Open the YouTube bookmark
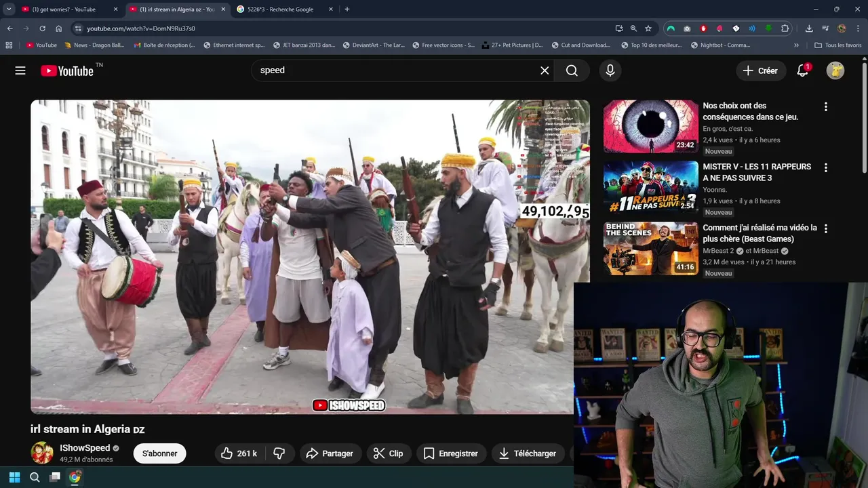This screenshot has height=488, width=868. [41, 45]
